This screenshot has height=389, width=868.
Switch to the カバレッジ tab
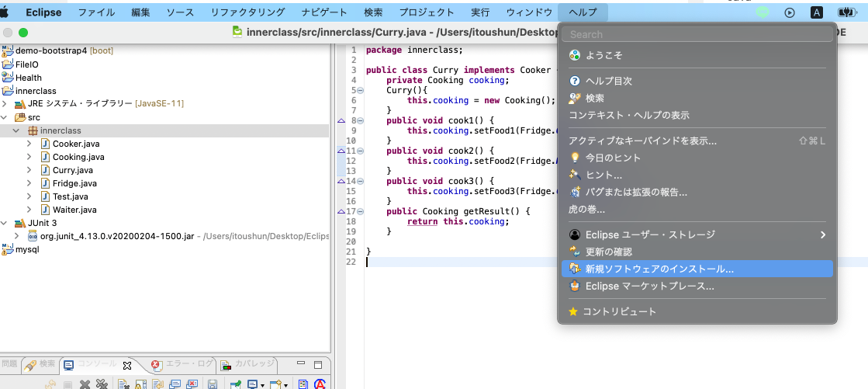tap(248, 364)
